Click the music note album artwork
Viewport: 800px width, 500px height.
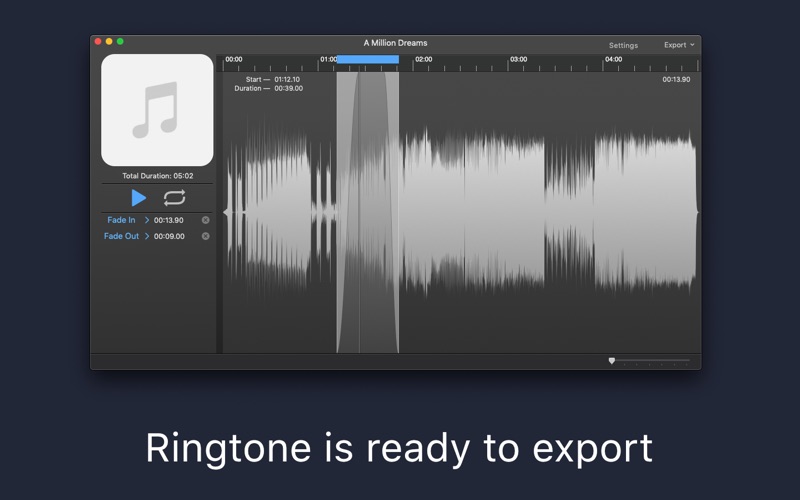[x=157, y=110]
